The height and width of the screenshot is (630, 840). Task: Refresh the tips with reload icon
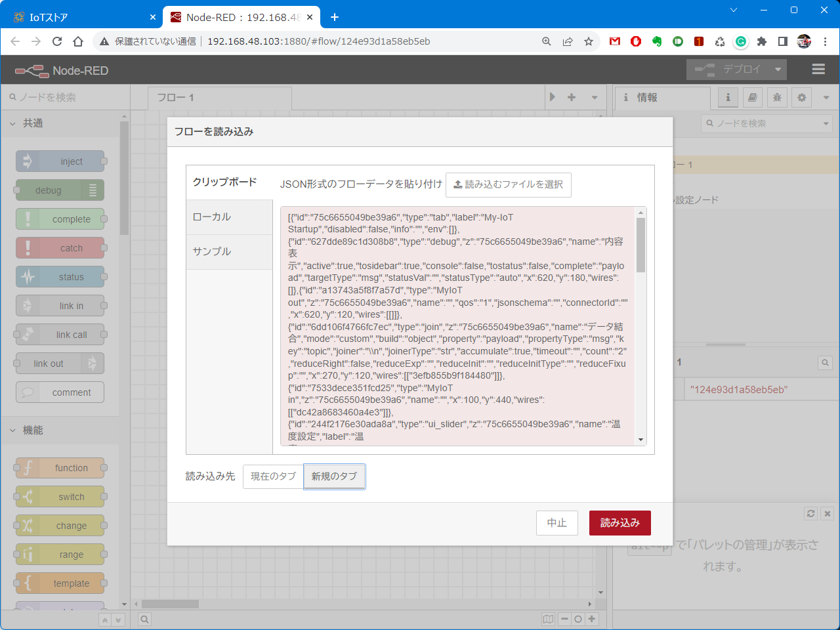pyautogui.click(x=811, y=514)
